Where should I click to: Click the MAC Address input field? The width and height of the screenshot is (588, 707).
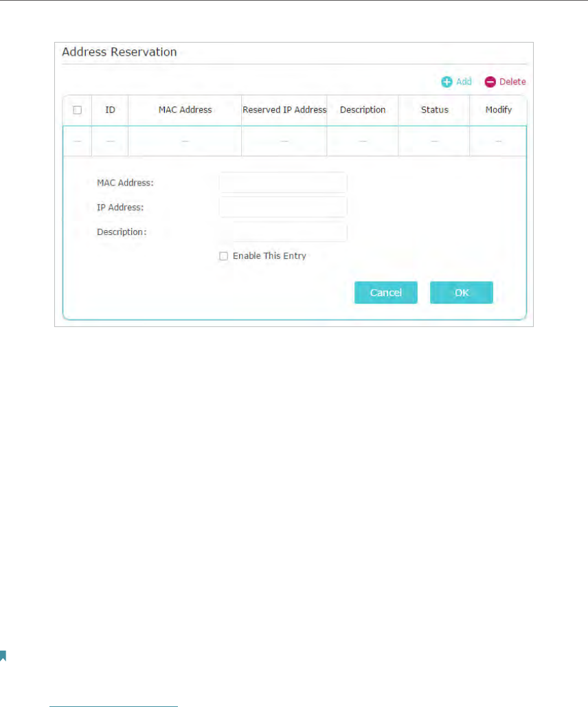(283, 183)
